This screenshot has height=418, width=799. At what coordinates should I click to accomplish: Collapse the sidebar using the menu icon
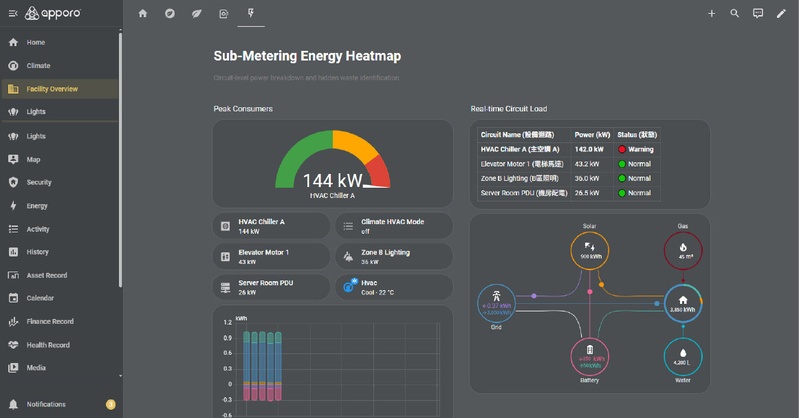(x=13, y=14)
